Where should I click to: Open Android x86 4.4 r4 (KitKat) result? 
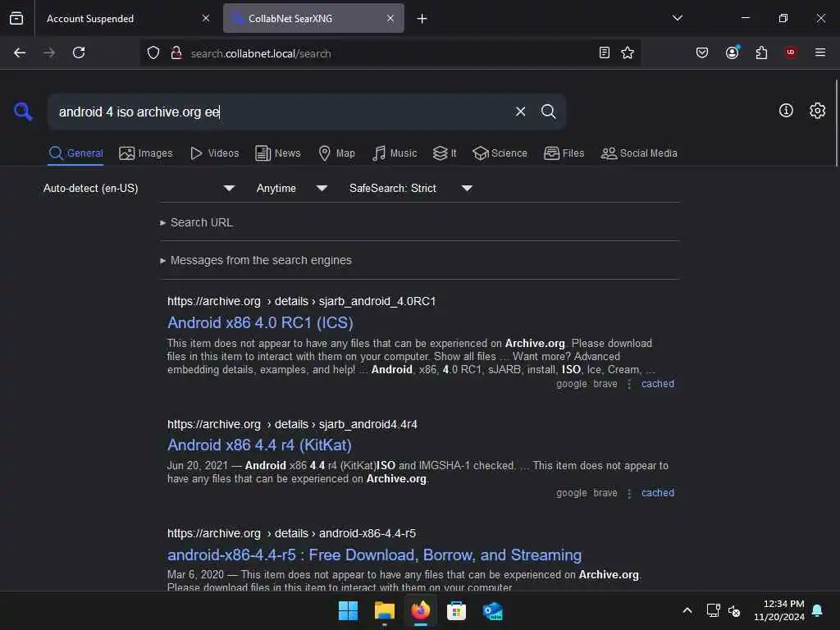tap(259, 445)
